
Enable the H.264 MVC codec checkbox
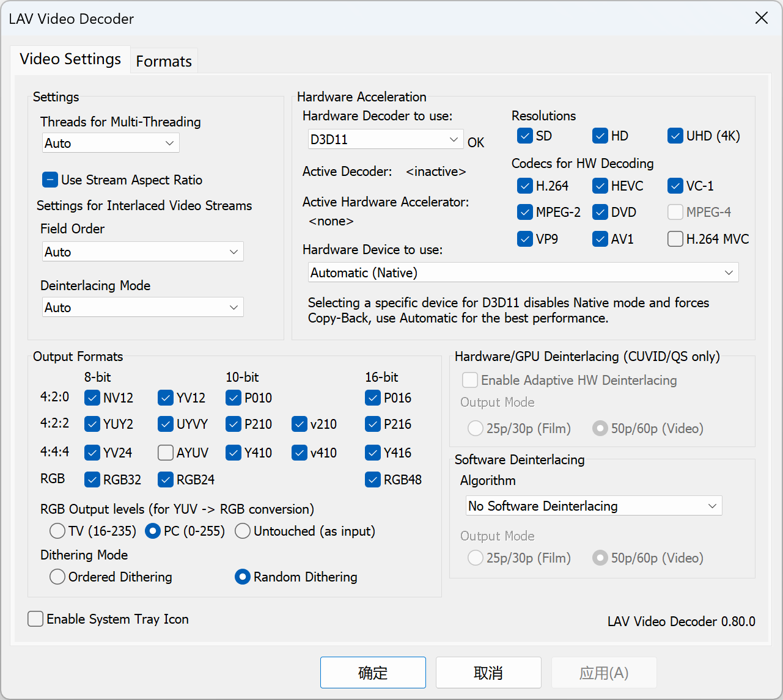[675, 239]
